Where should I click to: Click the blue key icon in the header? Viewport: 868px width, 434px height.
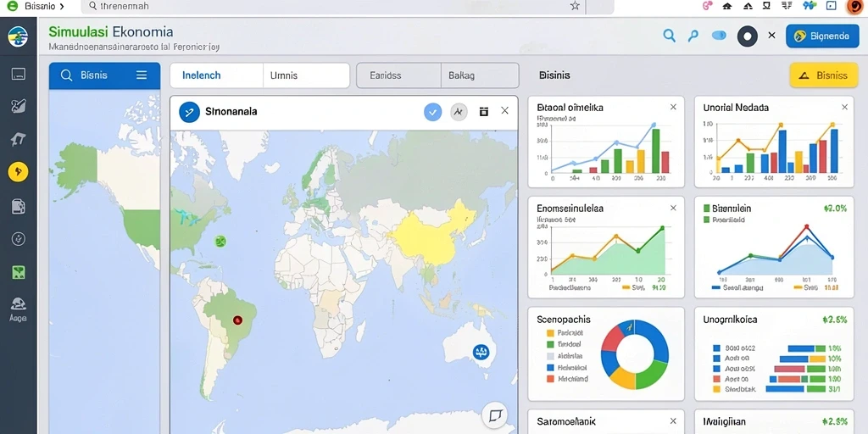[x=693, y=36]
